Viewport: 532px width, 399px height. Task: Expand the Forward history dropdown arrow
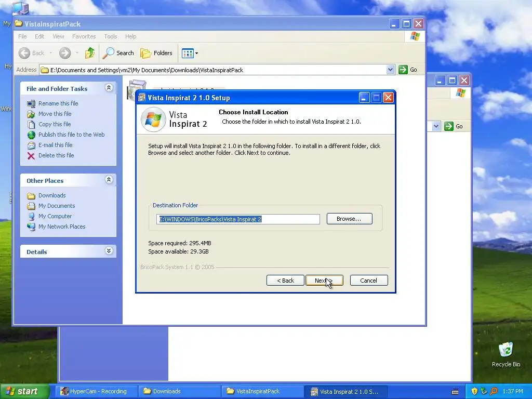pos(77,53)
